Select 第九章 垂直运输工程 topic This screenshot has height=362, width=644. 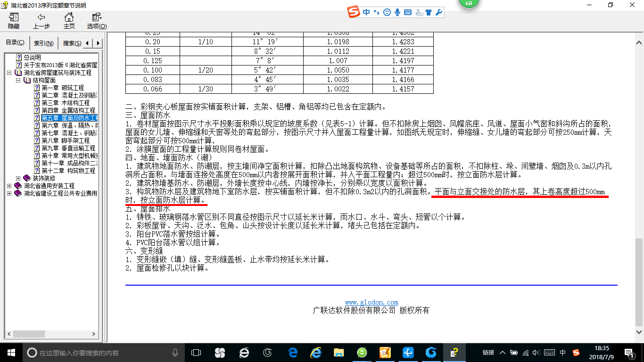click(68, 148)
